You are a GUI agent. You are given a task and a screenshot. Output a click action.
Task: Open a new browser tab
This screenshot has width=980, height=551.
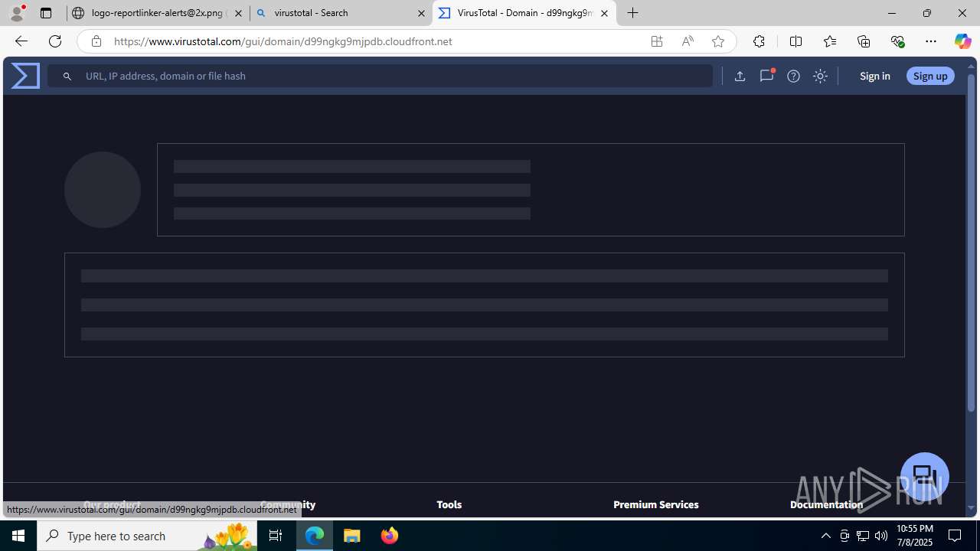coord(633,13)
